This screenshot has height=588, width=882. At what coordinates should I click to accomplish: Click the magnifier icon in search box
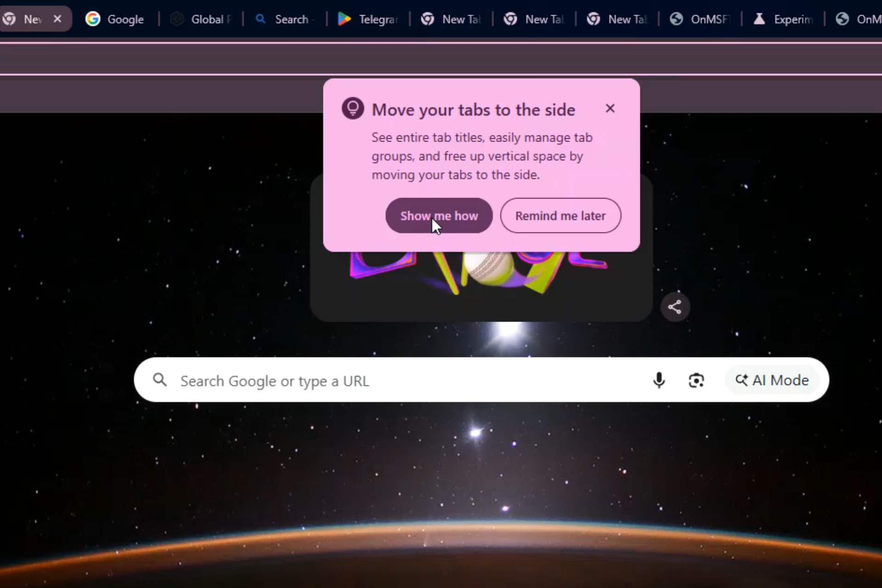pyautogui.click(x=160, y=380)
